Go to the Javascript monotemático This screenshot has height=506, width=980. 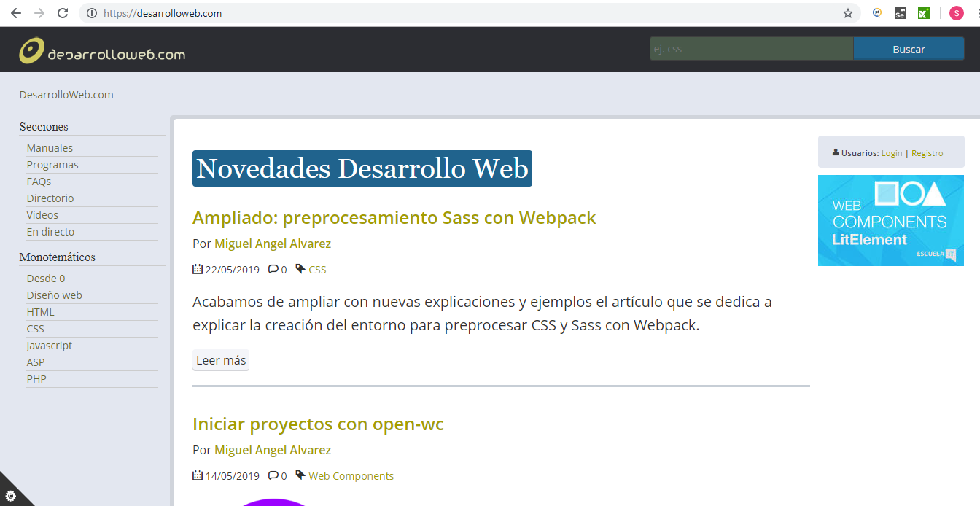coord(50,346)
